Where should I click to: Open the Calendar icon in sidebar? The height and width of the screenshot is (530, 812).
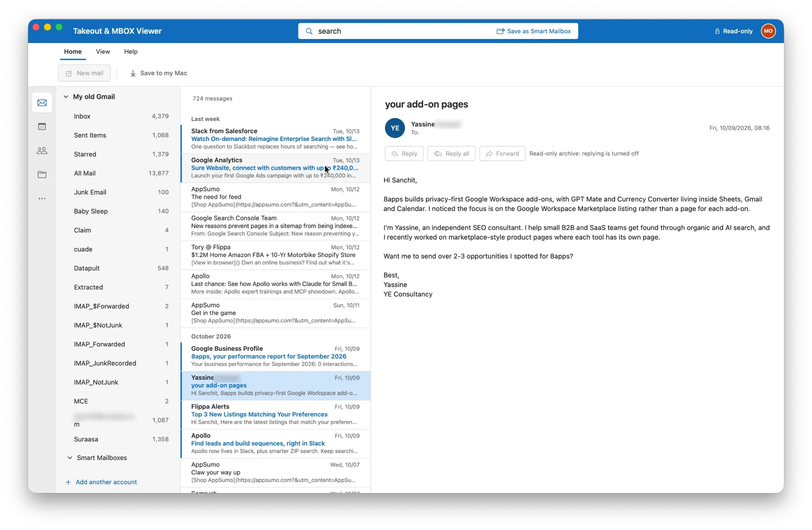42,127
